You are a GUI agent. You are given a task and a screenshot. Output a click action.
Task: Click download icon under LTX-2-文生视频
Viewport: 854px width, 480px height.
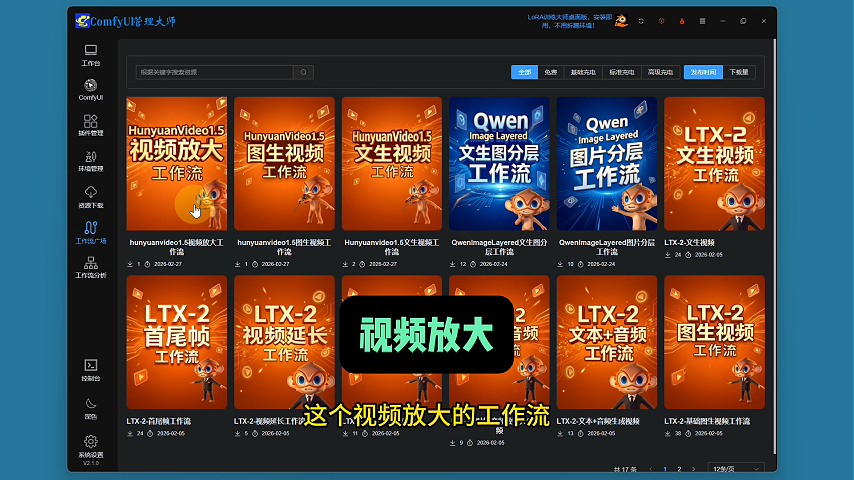coord(668,254)
